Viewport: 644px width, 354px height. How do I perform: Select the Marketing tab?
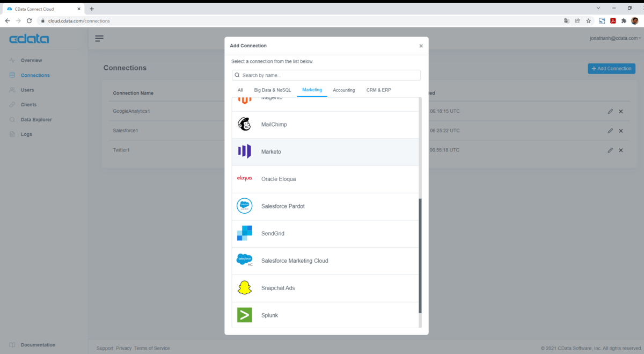point(312,90)
